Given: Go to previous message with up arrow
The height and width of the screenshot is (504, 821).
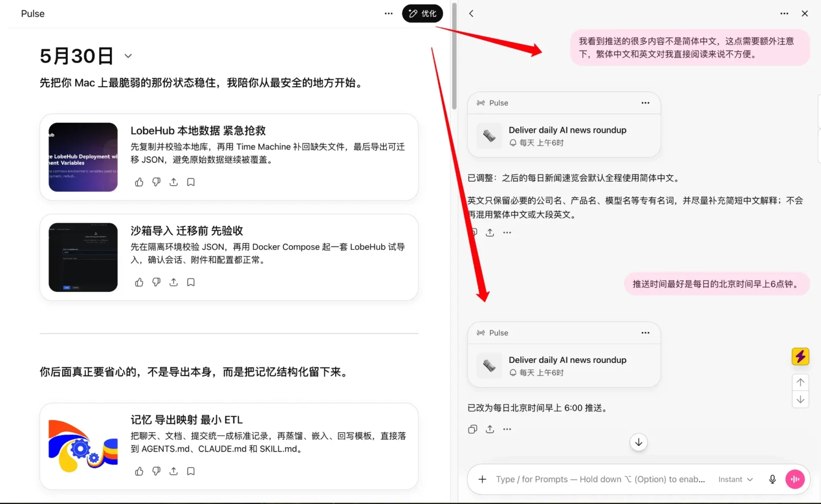Looking at the screenshot, I should [800, 382].
